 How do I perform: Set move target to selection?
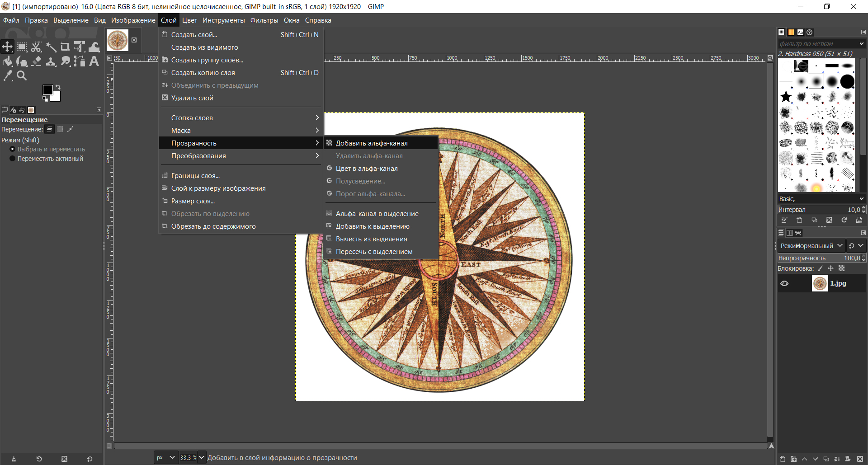[60, 129]
